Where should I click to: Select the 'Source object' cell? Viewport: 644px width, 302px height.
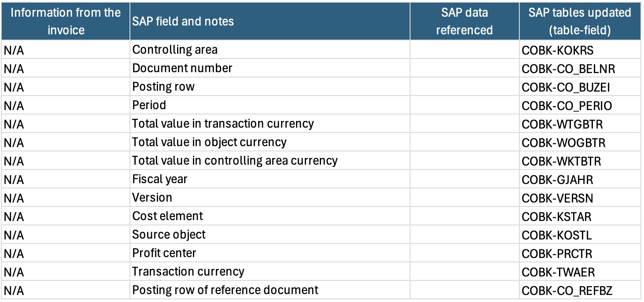tap(270, 235)
